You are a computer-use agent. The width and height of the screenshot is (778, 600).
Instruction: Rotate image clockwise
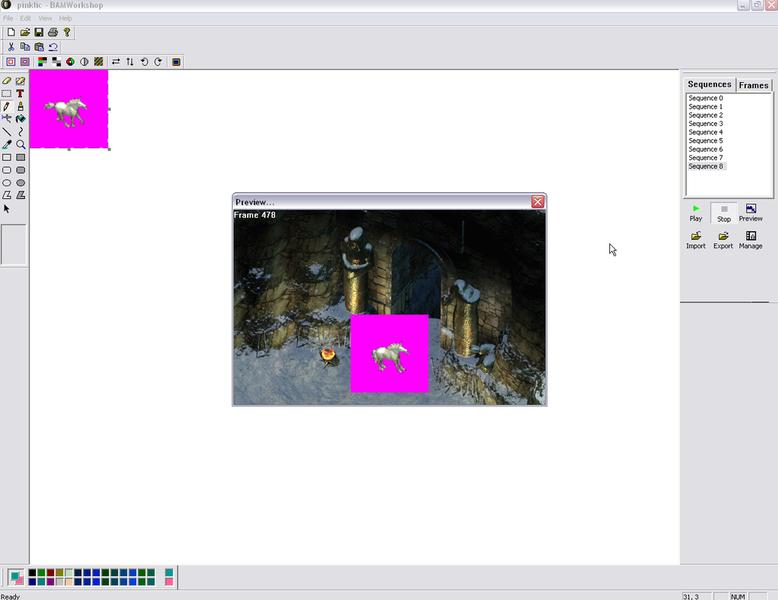click(158, 62)
